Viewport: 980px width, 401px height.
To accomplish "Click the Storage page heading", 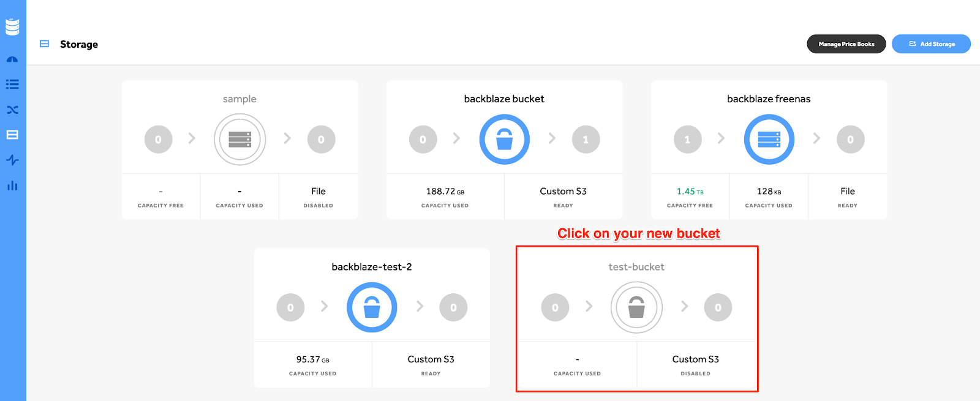I will click(79, 44).
